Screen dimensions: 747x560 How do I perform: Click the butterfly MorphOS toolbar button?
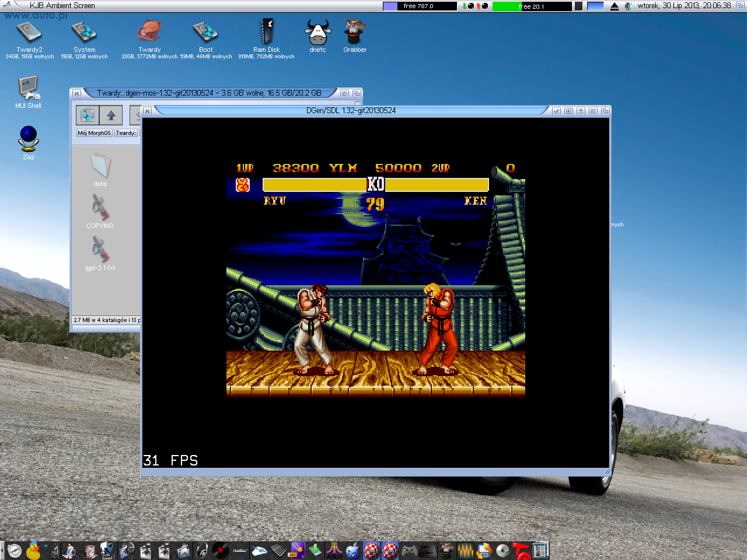pyautogui.click(x=88, y=116)
